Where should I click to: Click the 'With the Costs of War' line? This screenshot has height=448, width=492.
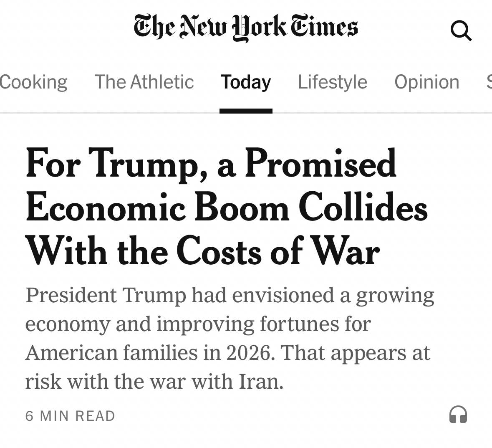202,252
